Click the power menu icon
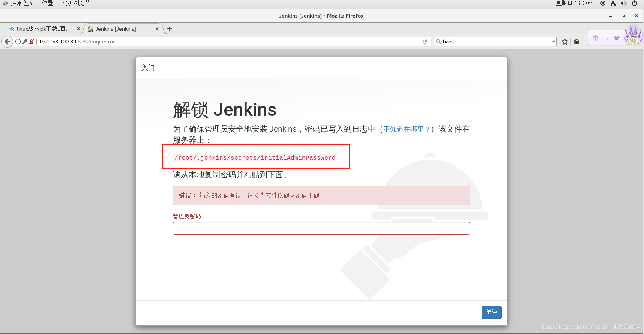Image resolution: width=644 pixels, height=334 pixels. (635, 3)
